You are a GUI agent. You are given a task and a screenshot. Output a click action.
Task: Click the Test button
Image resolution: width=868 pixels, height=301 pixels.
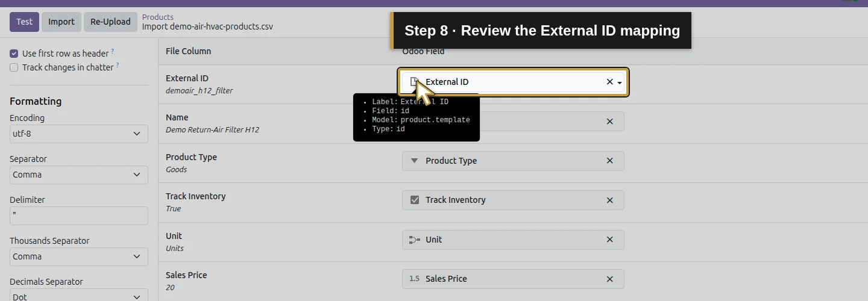click(24, 22)
